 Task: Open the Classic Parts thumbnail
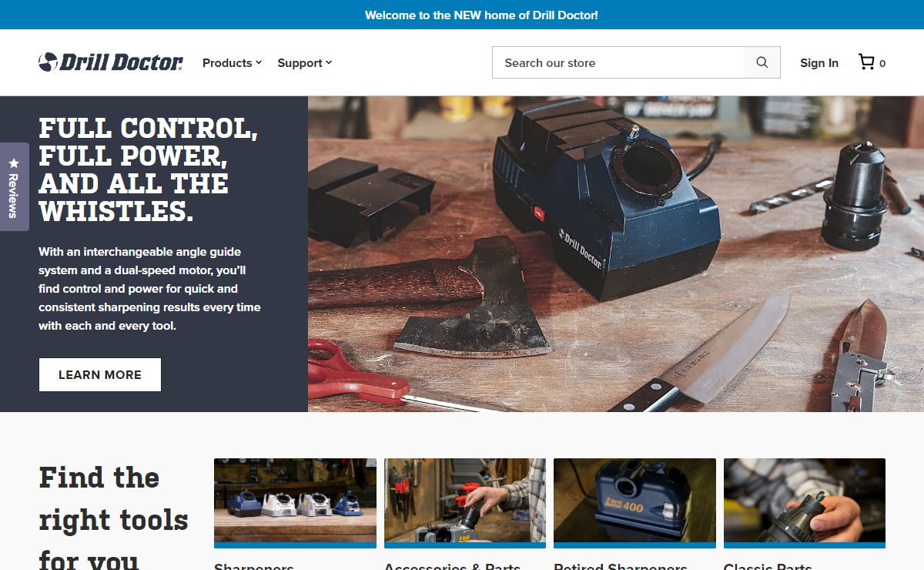805,502
